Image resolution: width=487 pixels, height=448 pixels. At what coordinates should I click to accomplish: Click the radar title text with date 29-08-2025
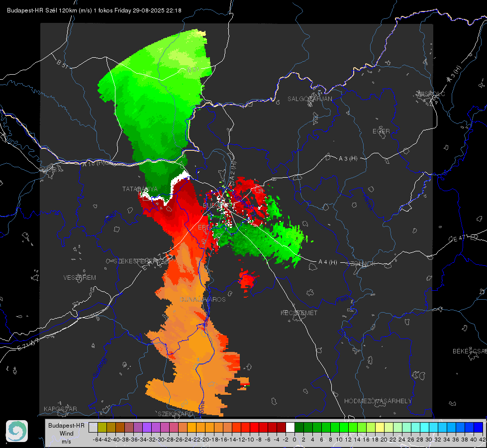coord(94,10)
